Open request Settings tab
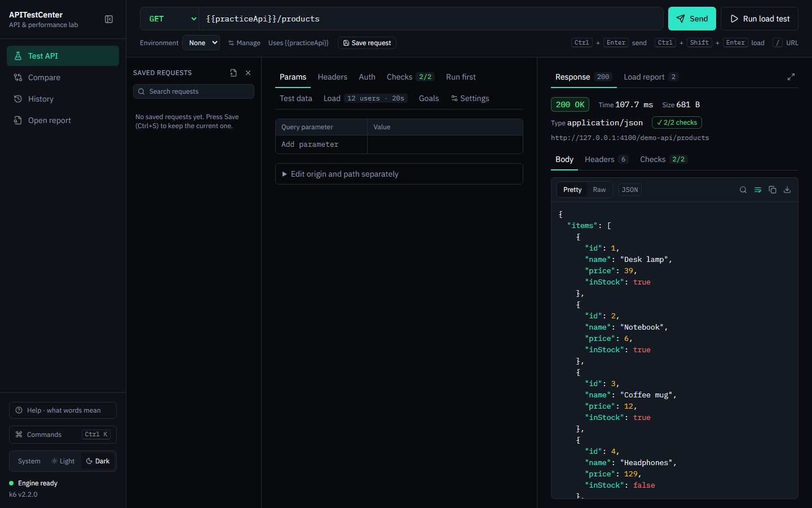Viewport: 812px width, 508px height. point(470,98)
